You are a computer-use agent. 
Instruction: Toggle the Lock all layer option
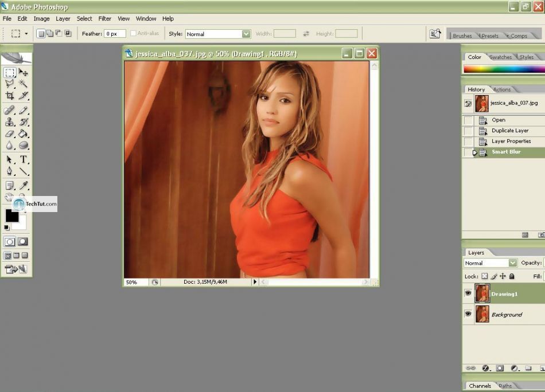512,276
